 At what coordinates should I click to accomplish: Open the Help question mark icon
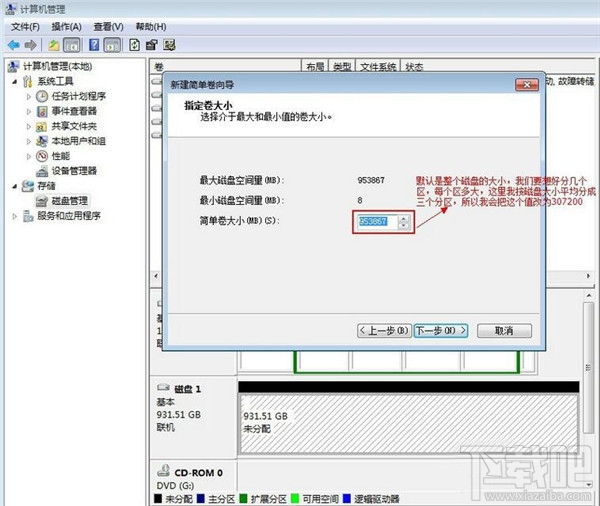94,45
